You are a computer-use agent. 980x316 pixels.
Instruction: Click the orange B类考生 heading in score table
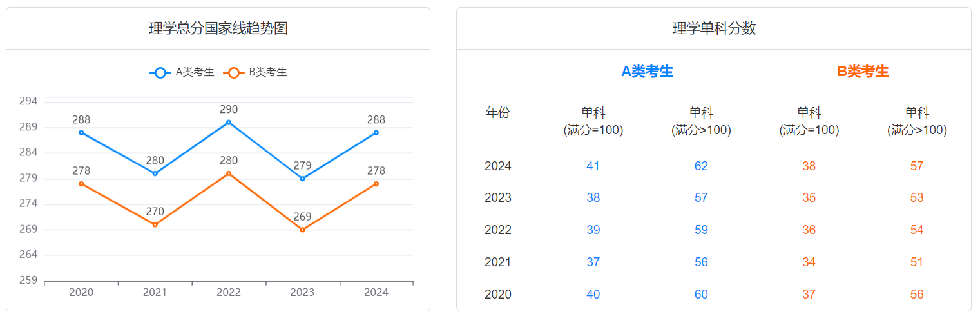tap(863, 72)
